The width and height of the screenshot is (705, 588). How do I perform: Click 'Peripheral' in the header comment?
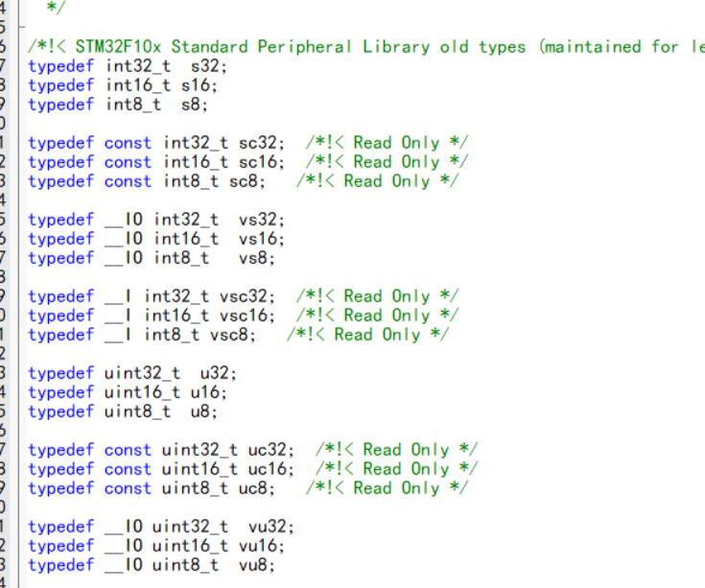point(304,47)
